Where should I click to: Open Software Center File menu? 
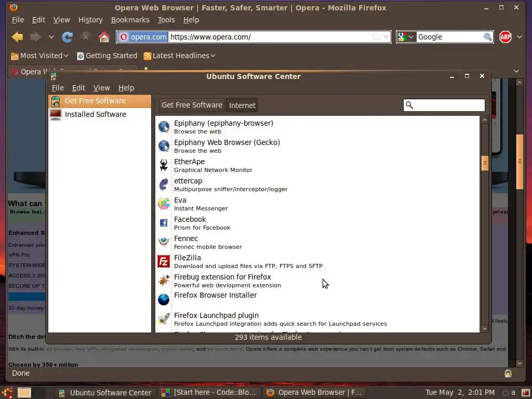[x=58, y=88]
